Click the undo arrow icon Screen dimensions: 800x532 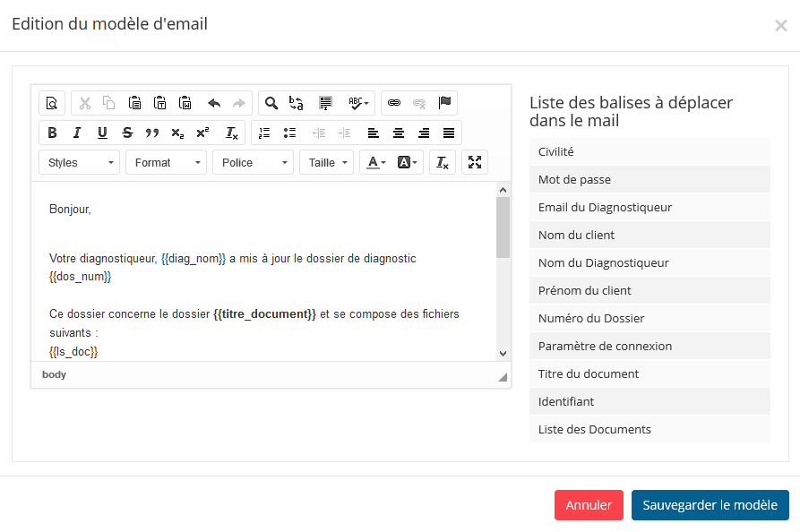pyautogui.click(x=214, y=103)
